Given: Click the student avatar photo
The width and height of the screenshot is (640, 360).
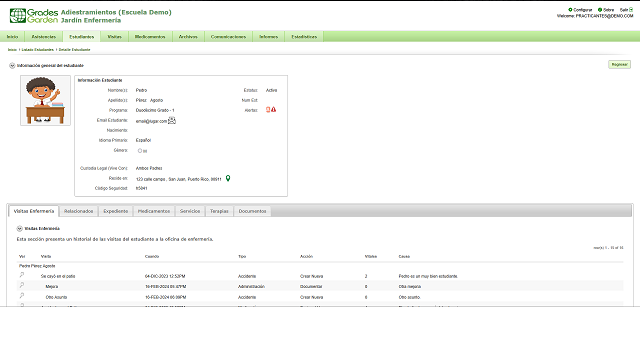Looking at the screenshot, I should tap(45, 100).
